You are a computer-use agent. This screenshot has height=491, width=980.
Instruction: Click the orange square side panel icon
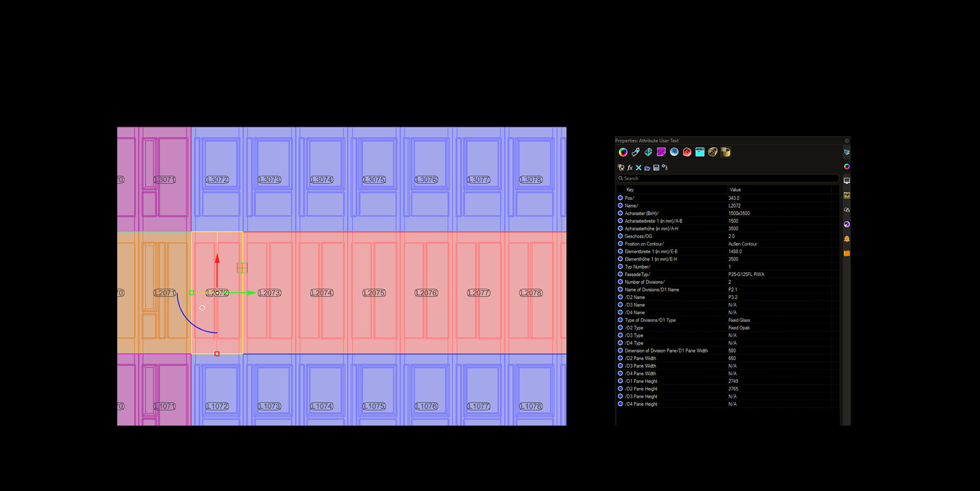coord(847,253)
